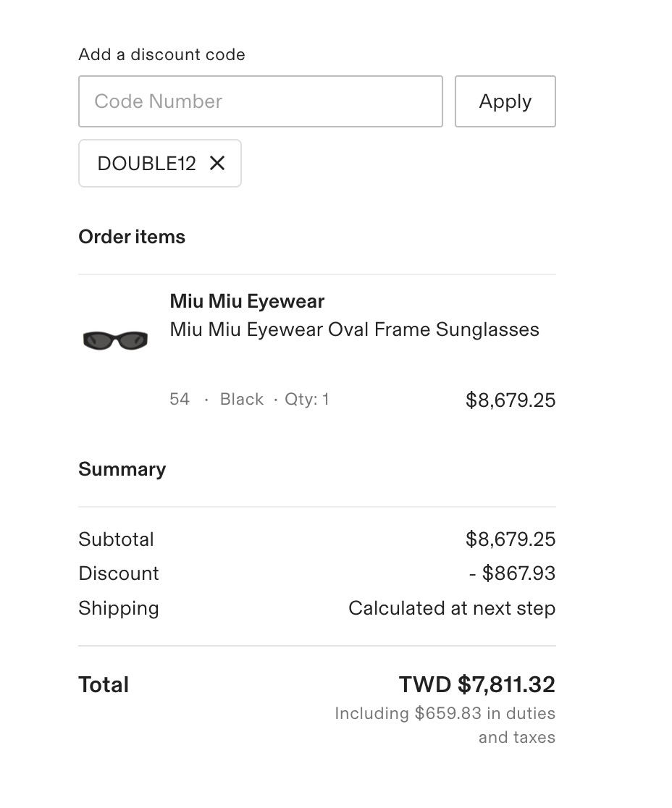This screenshot has width=672, height=808.
Task: Click the TWD $7,811.32 total amount
Action: [476, 684]
